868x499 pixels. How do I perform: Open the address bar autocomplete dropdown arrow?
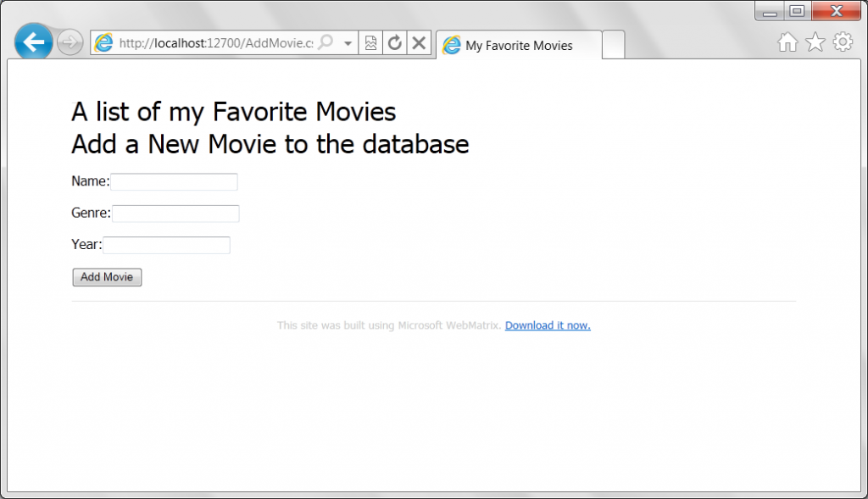pos(348,43)
